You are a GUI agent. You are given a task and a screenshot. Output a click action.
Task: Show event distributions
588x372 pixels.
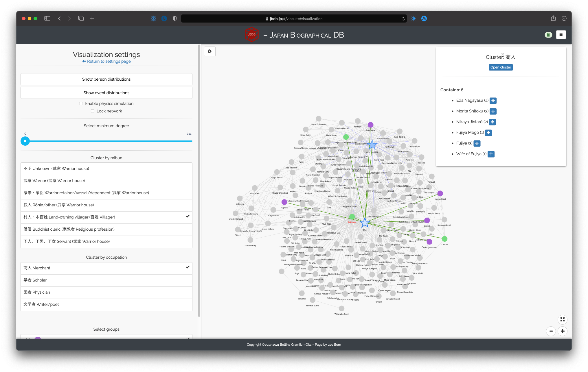pyautogui.click(x=106, y=93)
